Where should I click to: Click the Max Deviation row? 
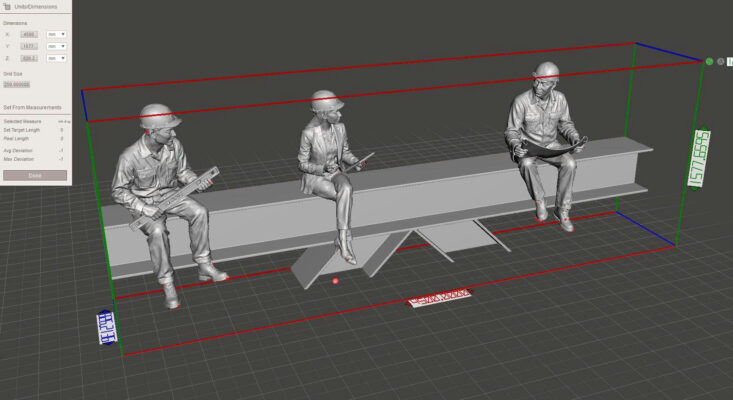[34, 159]
